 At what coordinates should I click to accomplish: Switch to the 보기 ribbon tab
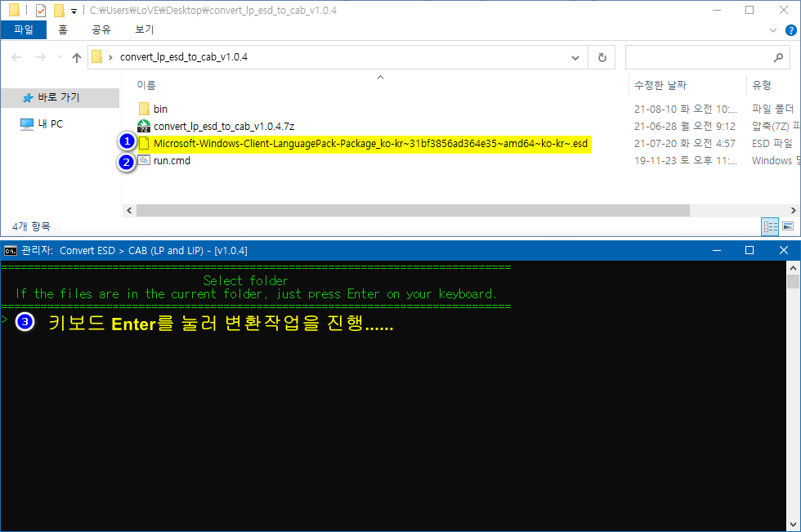[144, 29]
